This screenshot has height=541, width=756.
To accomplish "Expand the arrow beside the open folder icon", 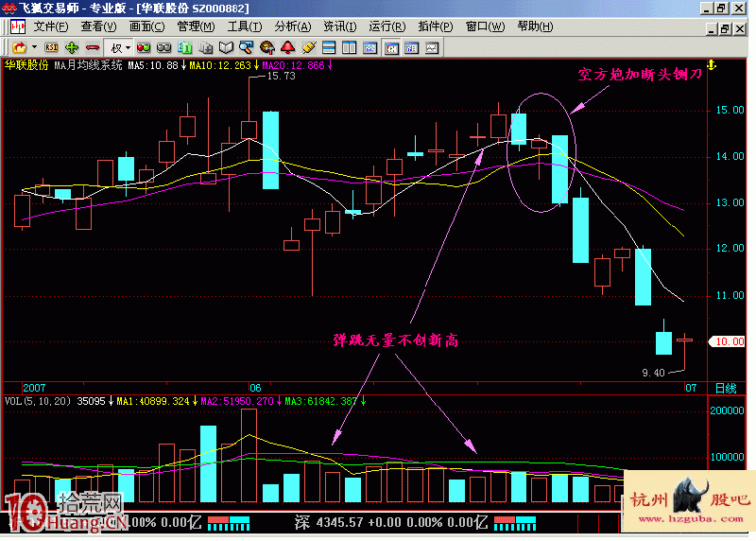I will 34,48.
